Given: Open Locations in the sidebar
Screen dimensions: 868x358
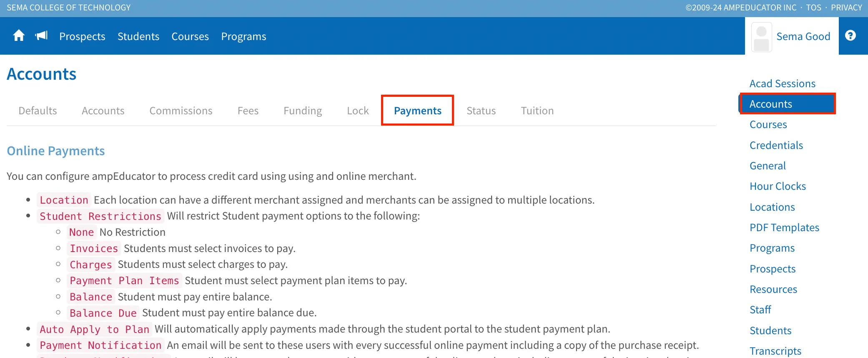Looking at the screenshot, I should (x=772, y=207).
